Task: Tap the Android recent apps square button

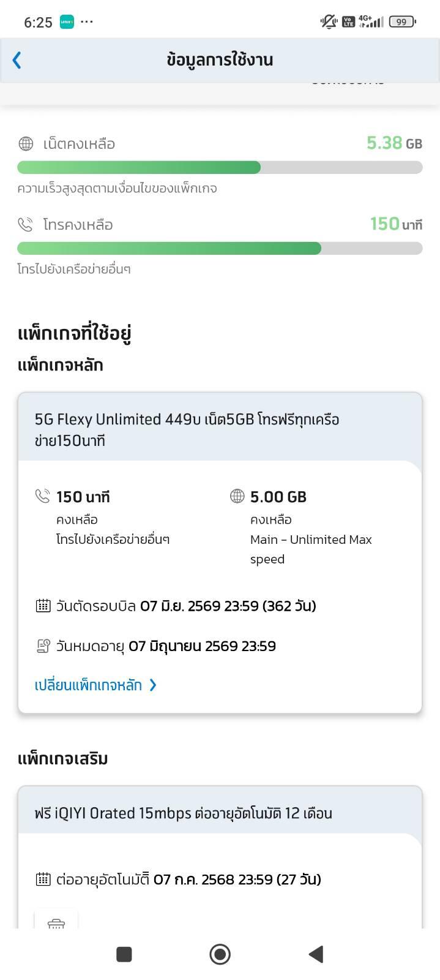Action: (124, 954)
